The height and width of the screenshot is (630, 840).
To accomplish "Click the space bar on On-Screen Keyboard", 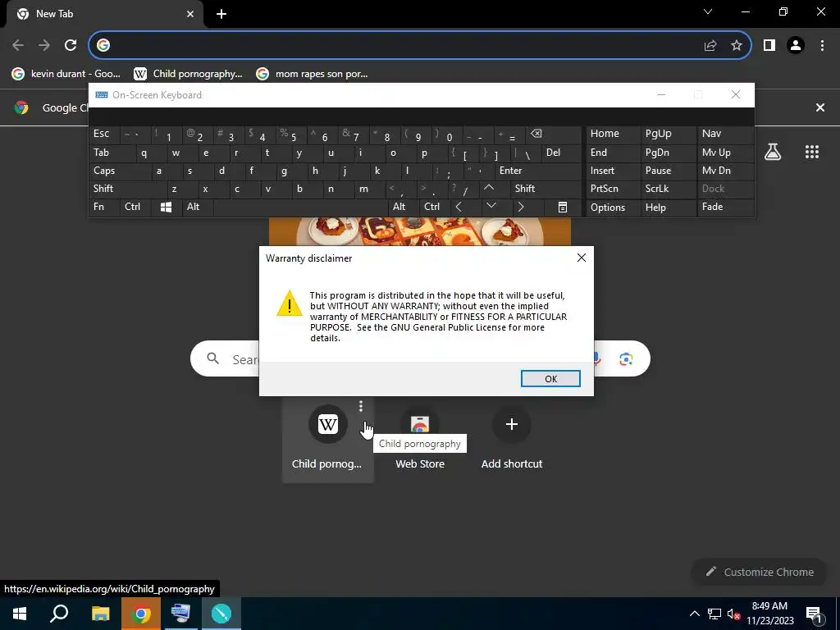I will [x=300, y=207].
